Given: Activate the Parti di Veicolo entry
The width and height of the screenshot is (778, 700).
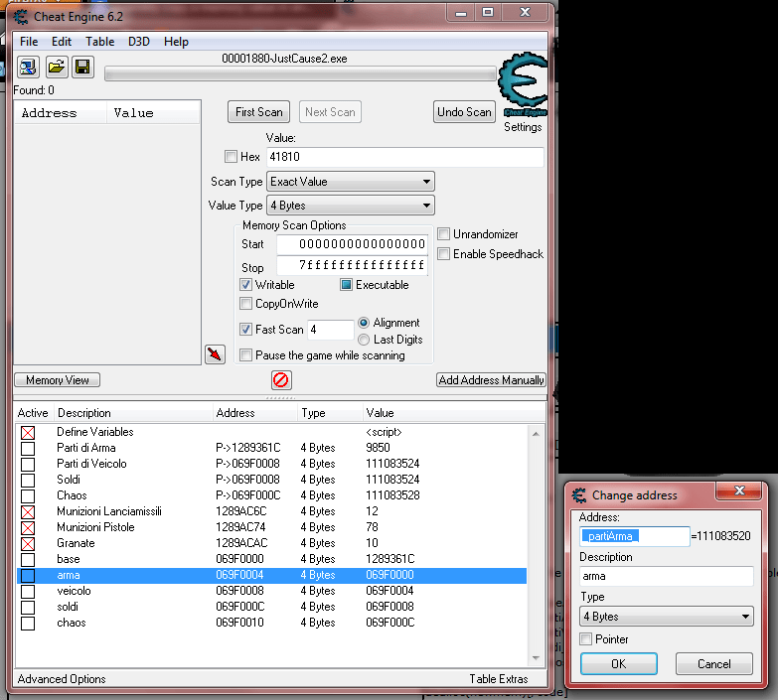Looking at the screenshot, I should point(28,464).
